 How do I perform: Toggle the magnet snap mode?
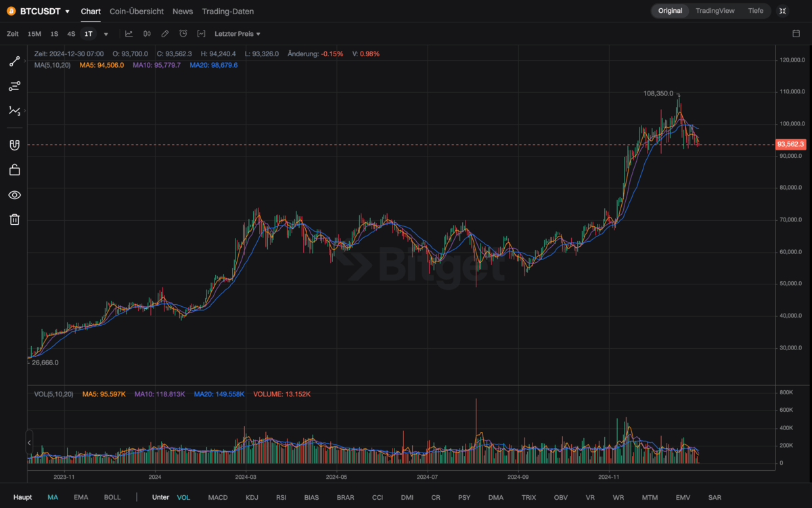(x=14, y=145)
